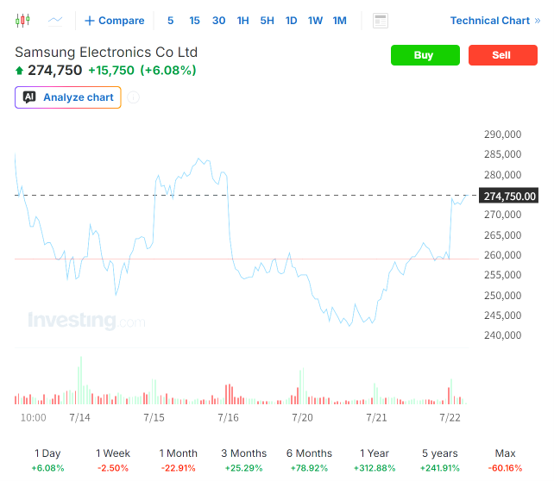Switch to candlestick chart type icon

[23, 20]
